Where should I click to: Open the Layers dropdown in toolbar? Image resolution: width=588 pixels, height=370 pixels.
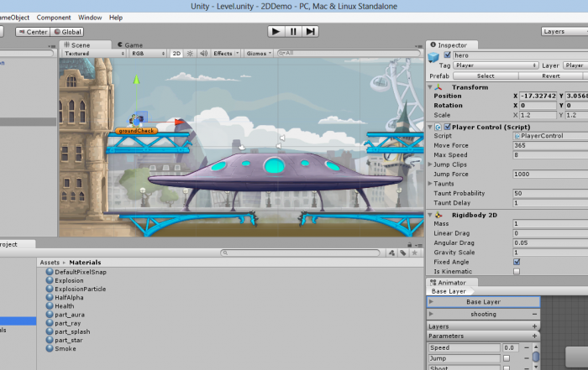coord(564,31)
